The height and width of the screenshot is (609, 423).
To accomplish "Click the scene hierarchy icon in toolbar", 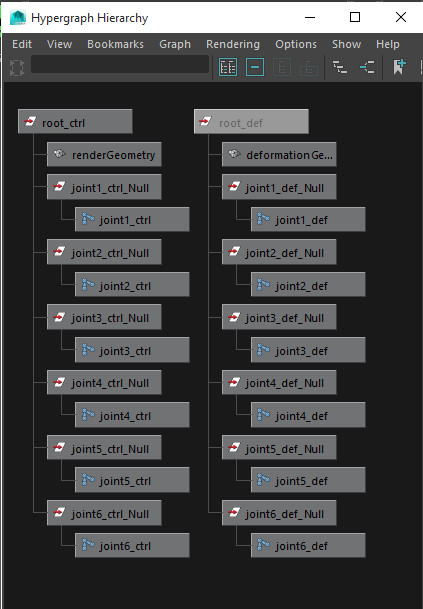I will (x=340, y=68).
